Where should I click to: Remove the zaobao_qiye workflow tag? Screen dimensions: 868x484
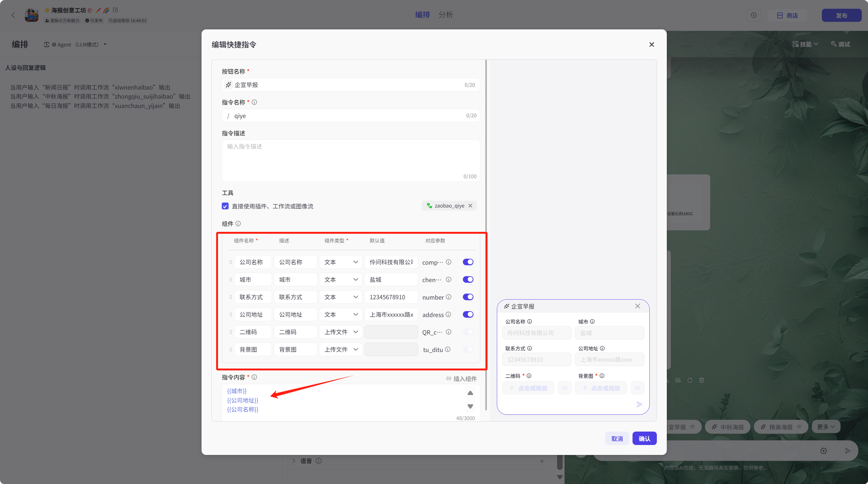click(470, 206)
